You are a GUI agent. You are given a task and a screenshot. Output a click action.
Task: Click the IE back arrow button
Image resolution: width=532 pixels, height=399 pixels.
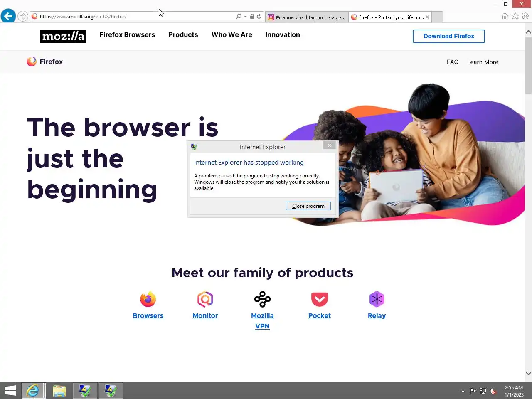8,16
